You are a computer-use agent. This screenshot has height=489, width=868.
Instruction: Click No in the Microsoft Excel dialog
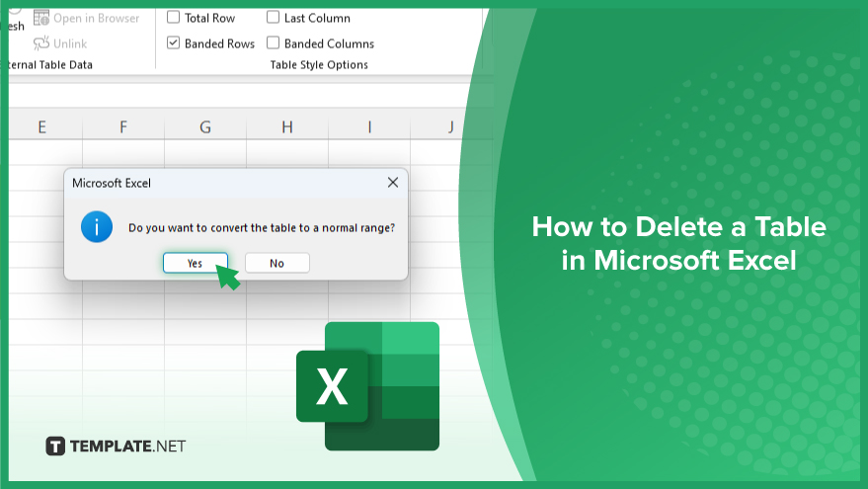pyautogui.click(x=276, y=263)
